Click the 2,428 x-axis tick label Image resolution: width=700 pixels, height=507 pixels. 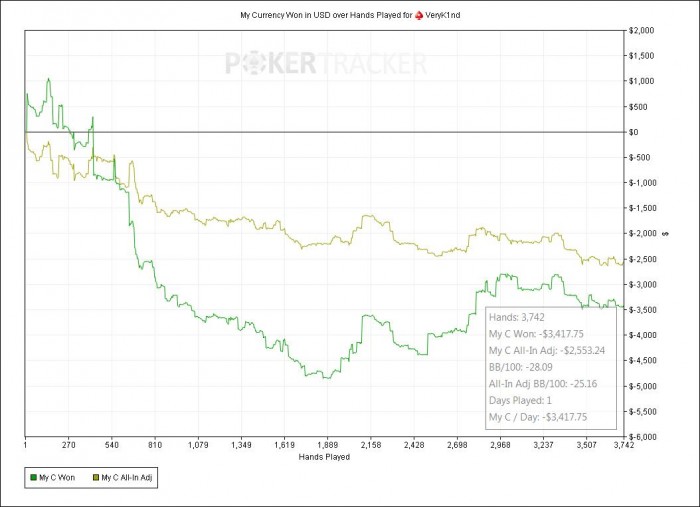point(414,445)
